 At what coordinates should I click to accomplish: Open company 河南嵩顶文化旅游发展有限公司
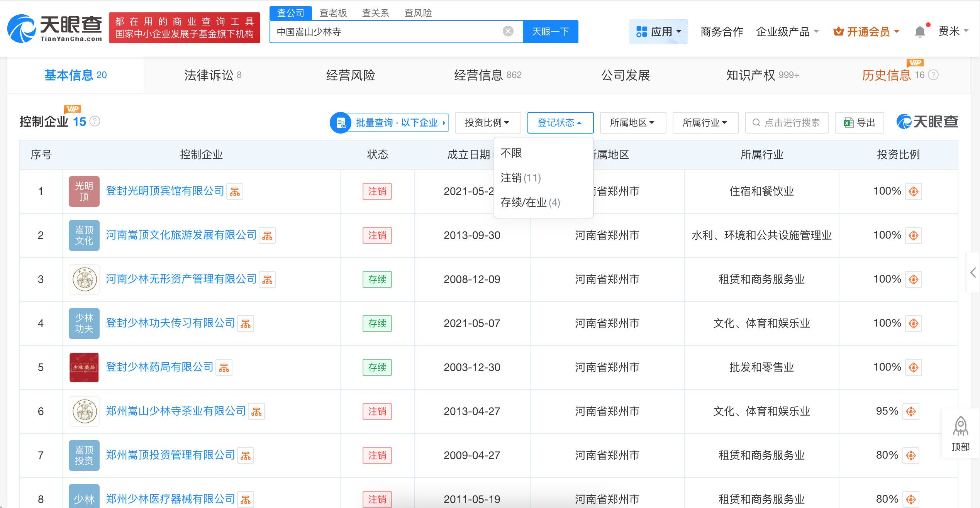181,235
